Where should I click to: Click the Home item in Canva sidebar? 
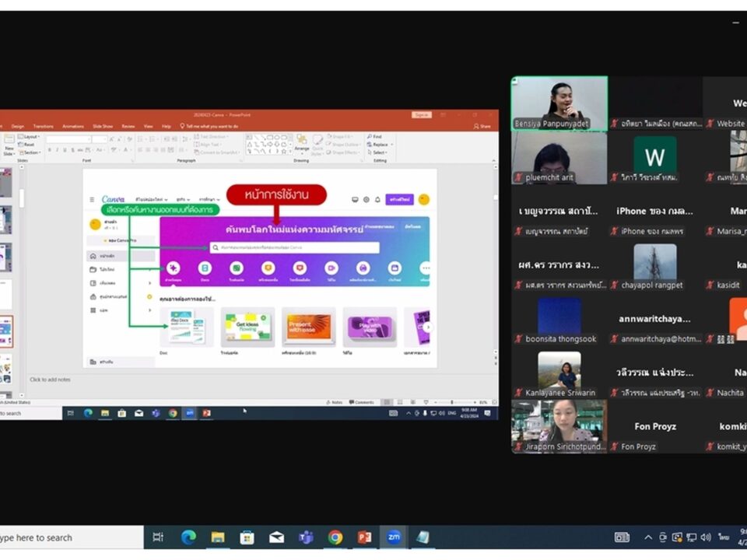121,256
